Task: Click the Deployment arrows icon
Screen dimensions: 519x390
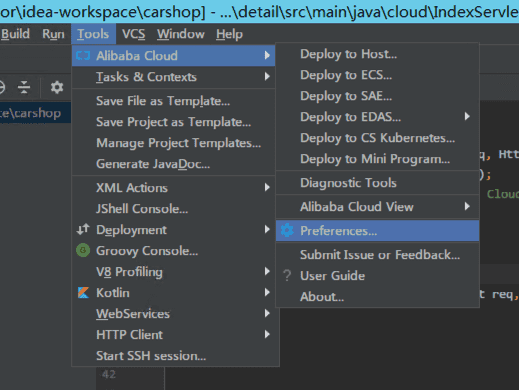Action: (x=83, y=229)
